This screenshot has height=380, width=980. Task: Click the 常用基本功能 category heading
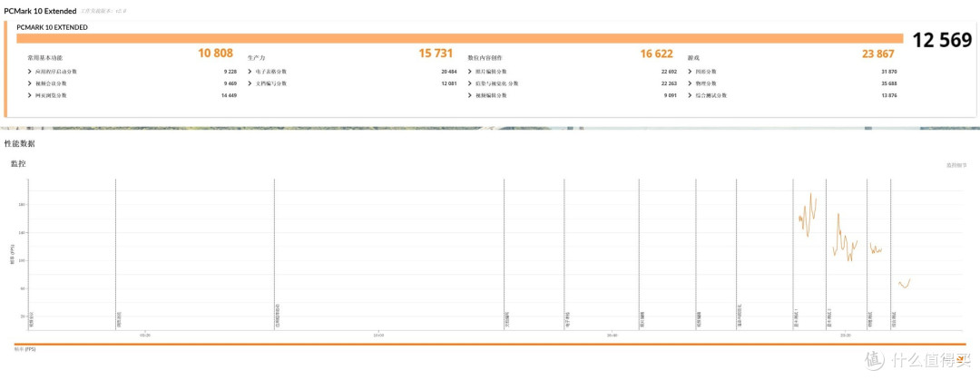point(45,57)
